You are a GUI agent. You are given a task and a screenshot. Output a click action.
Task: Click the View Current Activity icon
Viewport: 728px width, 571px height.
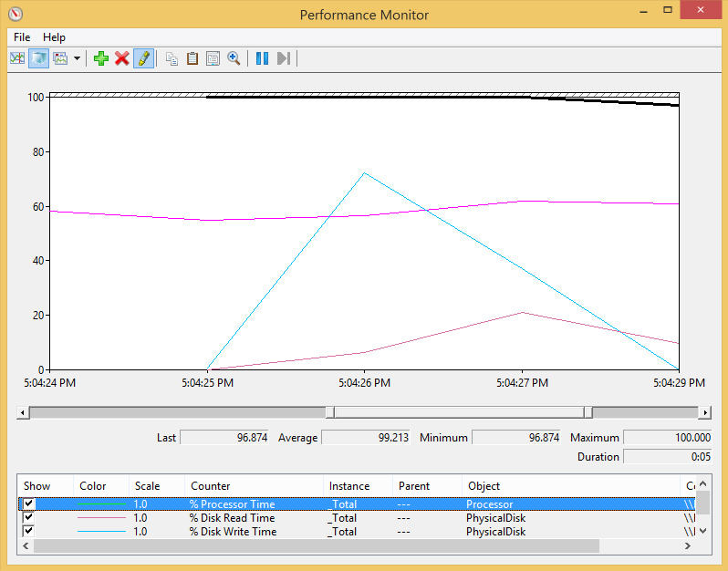click(16, 58)
